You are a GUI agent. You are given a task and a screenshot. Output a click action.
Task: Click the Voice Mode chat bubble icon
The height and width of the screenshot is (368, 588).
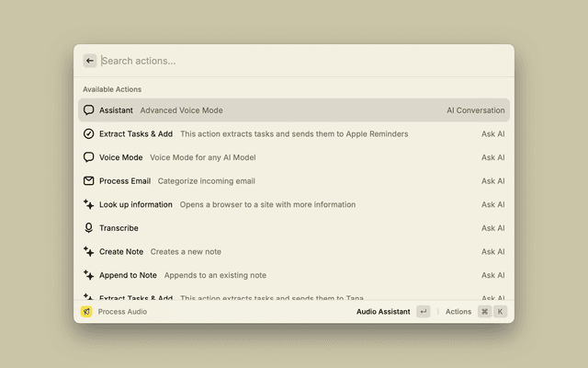pyautogui.click(x=89, y=157)
